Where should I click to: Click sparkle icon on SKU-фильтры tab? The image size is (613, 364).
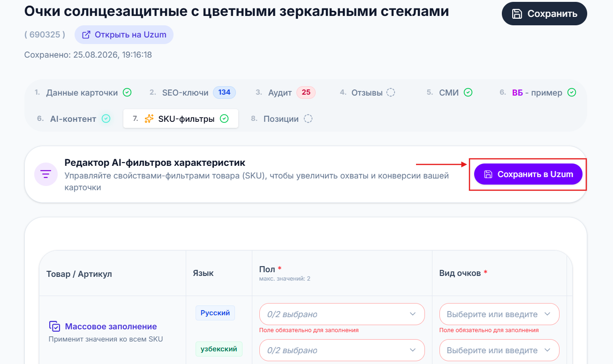click(x=149, y=119)
